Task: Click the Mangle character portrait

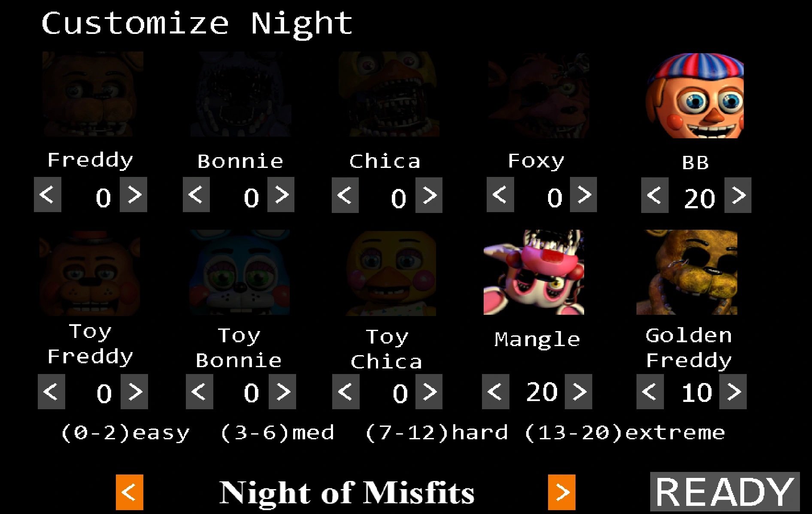Action: click(x=533, y=272)
